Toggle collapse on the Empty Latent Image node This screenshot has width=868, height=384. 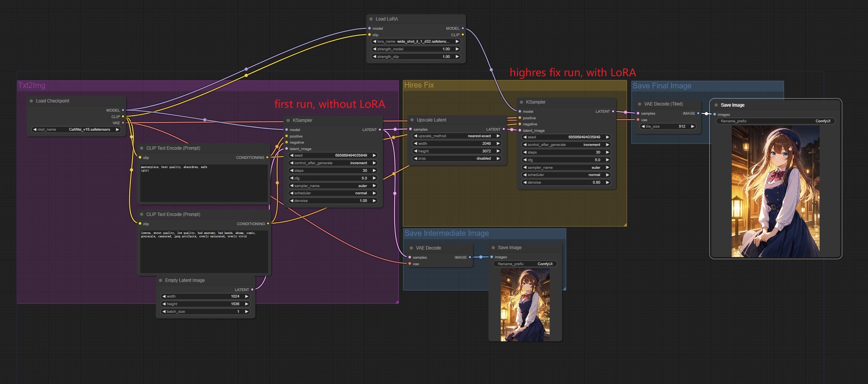tap(161, 280)
